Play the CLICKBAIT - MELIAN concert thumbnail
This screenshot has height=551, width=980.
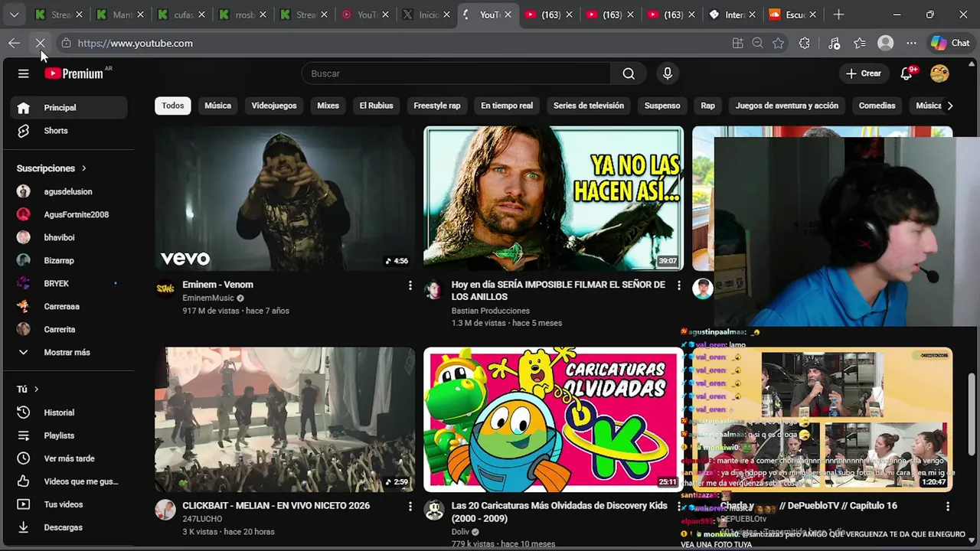[x=285, y=419]
